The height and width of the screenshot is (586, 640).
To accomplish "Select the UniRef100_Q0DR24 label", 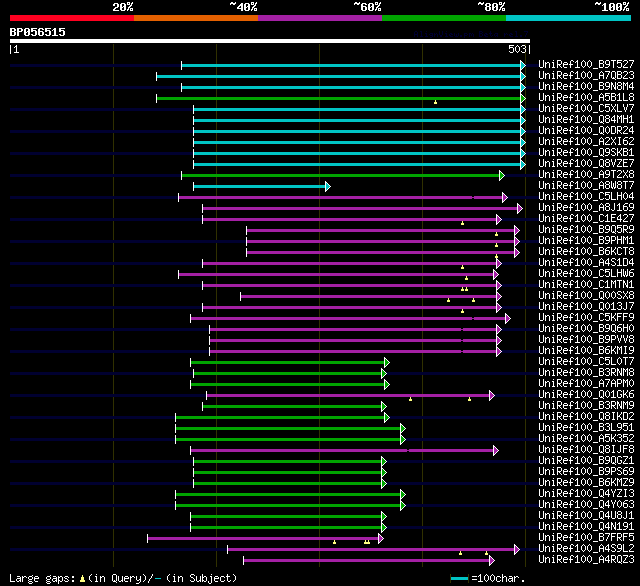I will [x=586, y=130].
